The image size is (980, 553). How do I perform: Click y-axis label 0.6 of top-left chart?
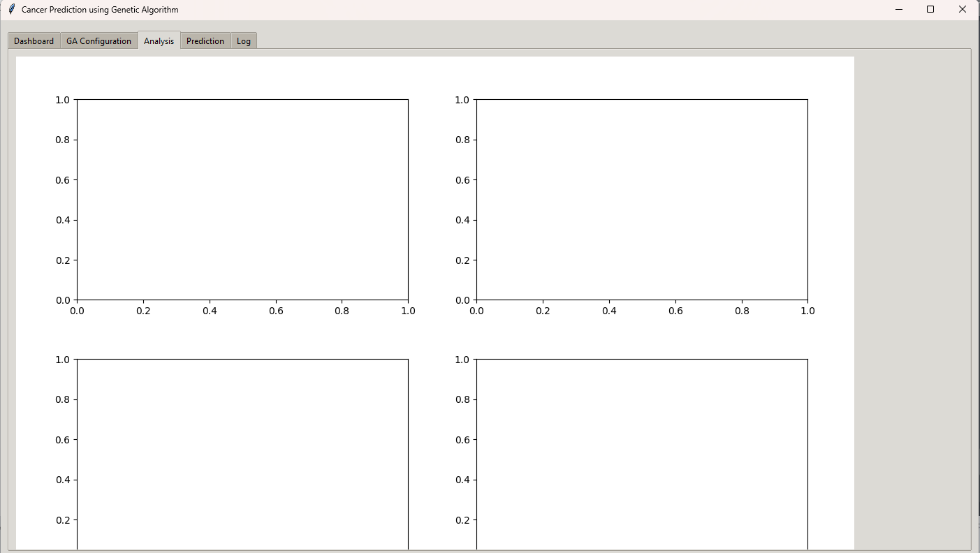tap(63, 180)
